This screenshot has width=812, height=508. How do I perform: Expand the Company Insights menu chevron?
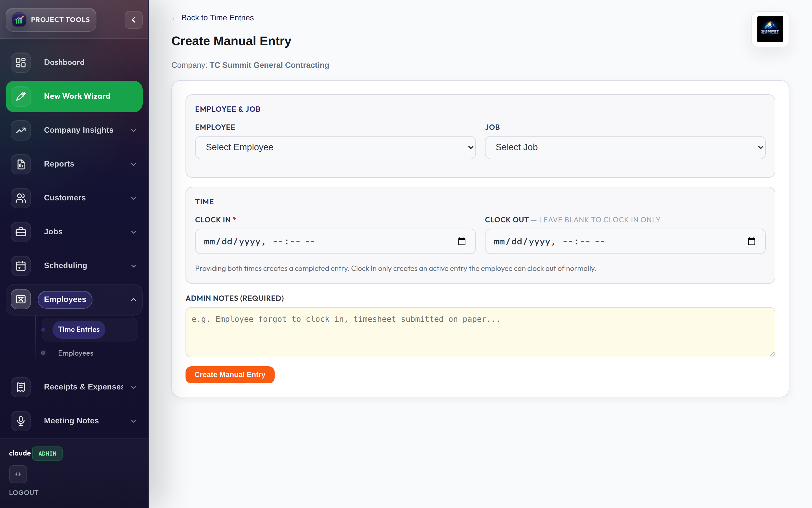click(x=134, y=130)
